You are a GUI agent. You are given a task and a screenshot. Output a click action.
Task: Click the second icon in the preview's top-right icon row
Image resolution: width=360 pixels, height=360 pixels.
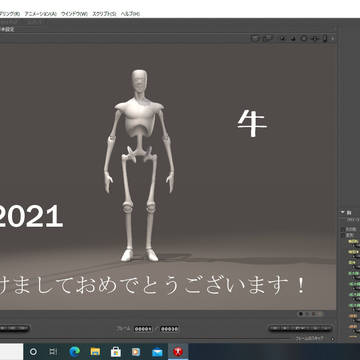pos(268,38)
